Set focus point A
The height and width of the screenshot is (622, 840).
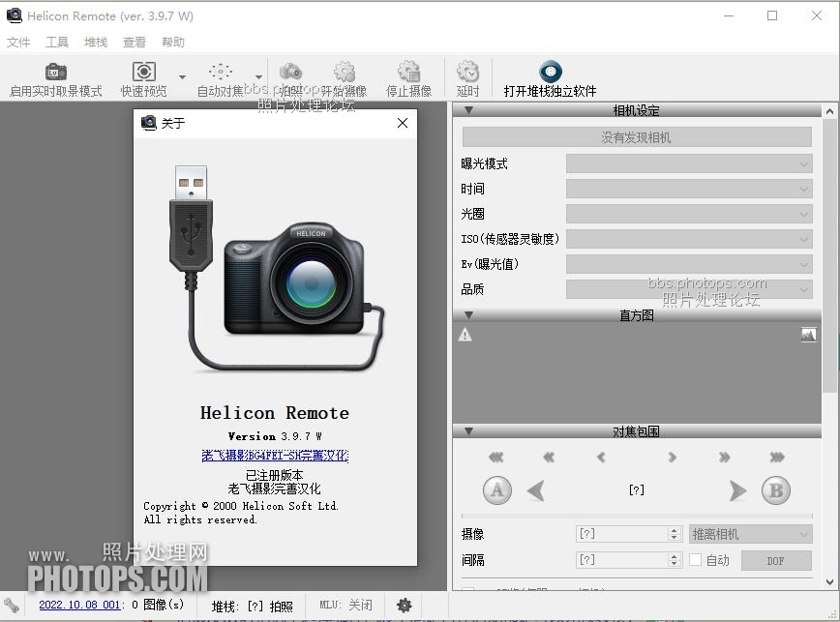pyautogui.click(x=497, y=490)
